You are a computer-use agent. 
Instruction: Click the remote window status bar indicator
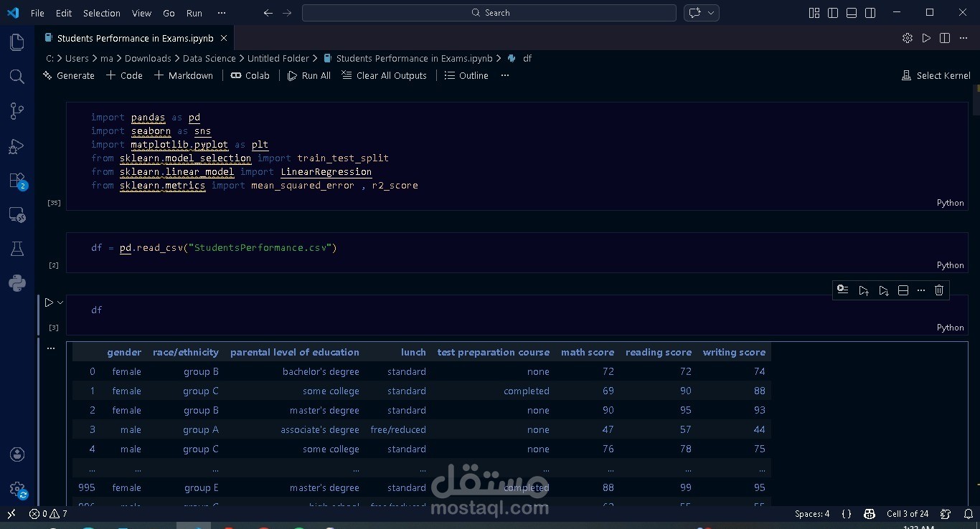coord(11,513)
